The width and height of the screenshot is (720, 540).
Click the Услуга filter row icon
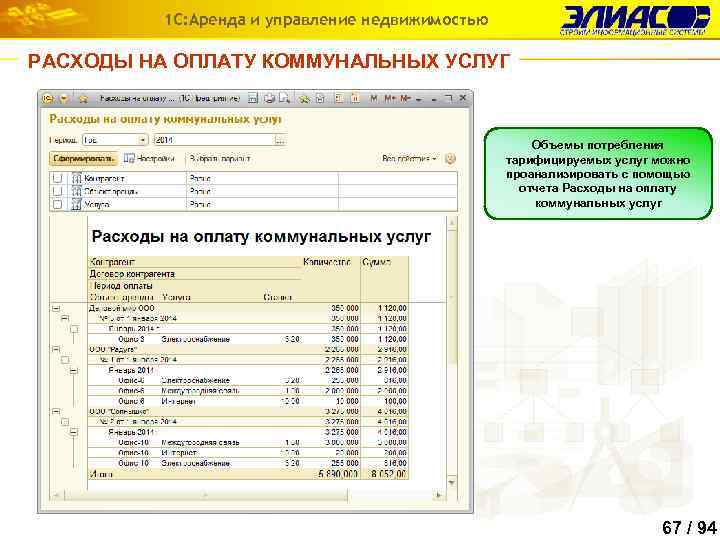(x=76, y=204)
